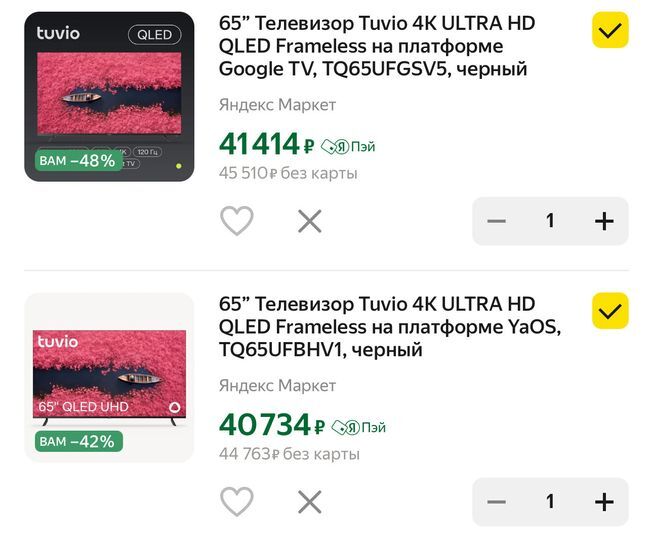Screen dimensions: 653x545
Task: Increase quantity of the Google TV model
Action: click(604, 221)
